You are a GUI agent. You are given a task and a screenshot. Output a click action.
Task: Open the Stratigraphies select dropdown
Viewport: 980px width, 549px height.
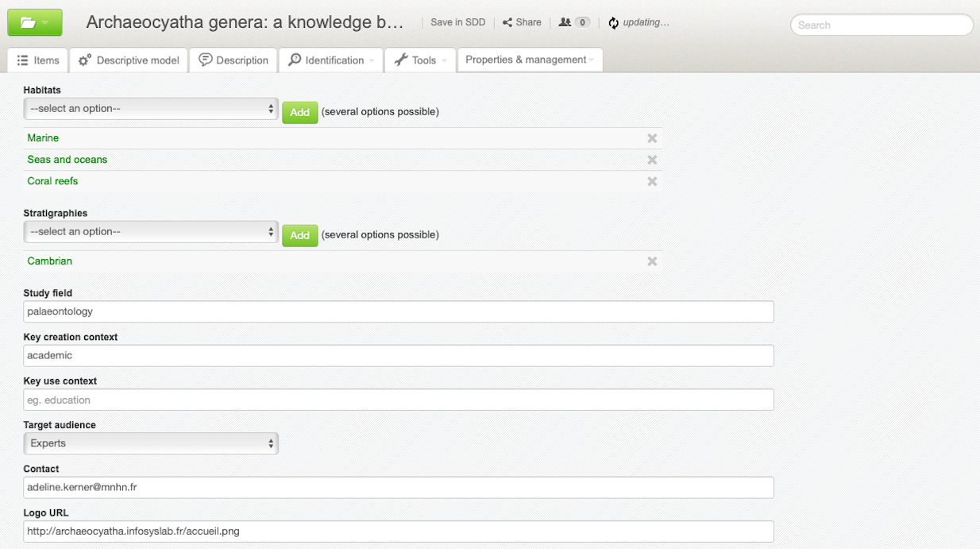click(x=151, y=232)
